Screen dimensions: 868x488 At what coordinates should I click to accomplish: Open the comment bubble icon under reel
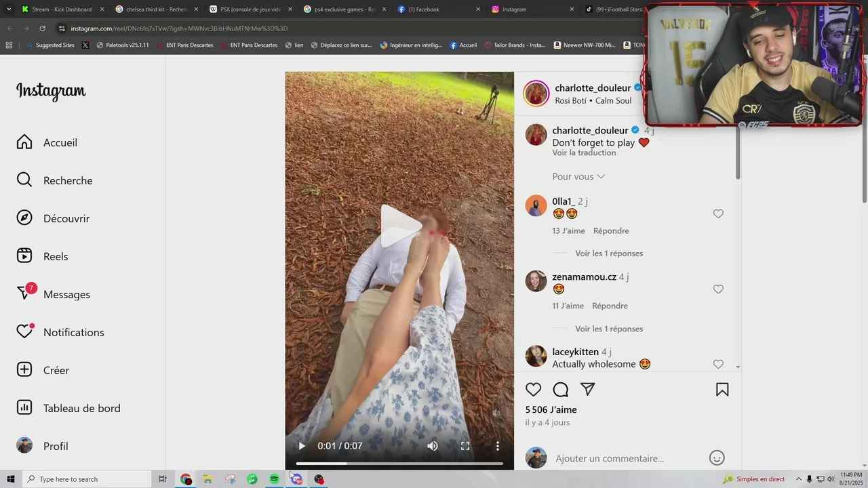(561, 390)
